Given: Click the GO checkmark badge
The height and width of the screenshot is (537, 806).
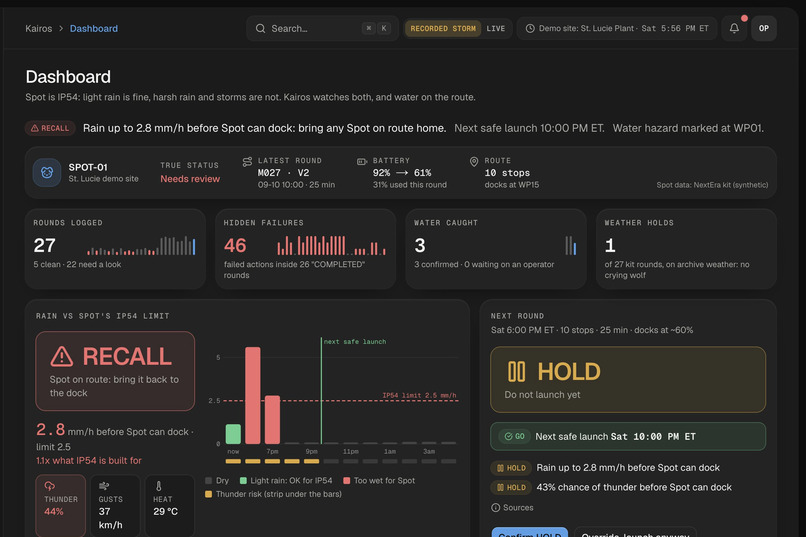Looking at the screenshot, I should (515, 436).
